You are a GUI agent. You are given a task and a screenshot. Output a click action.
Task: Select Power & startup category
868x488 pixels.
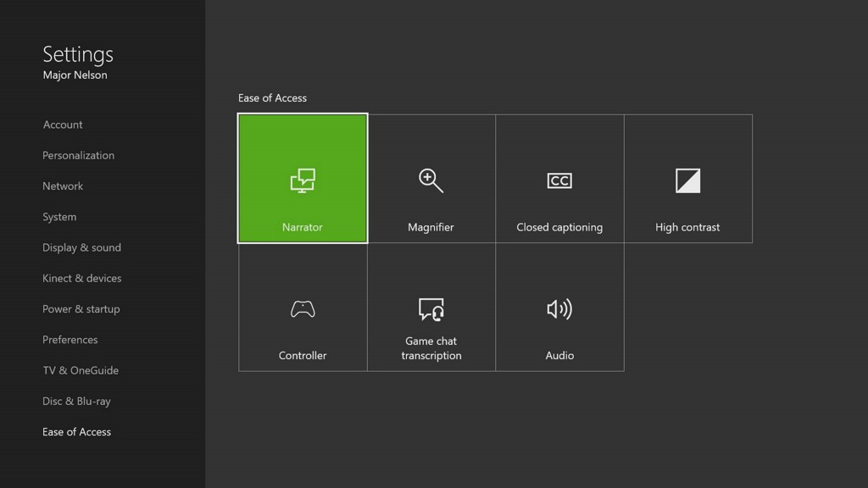81,308
